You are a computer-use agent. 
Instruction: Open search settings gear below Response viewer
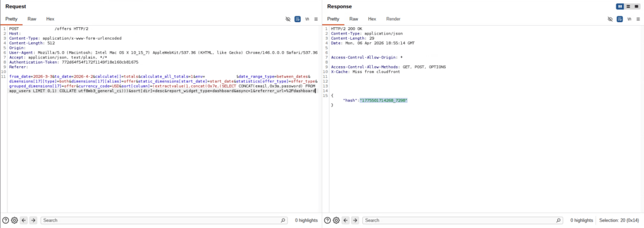336,220
